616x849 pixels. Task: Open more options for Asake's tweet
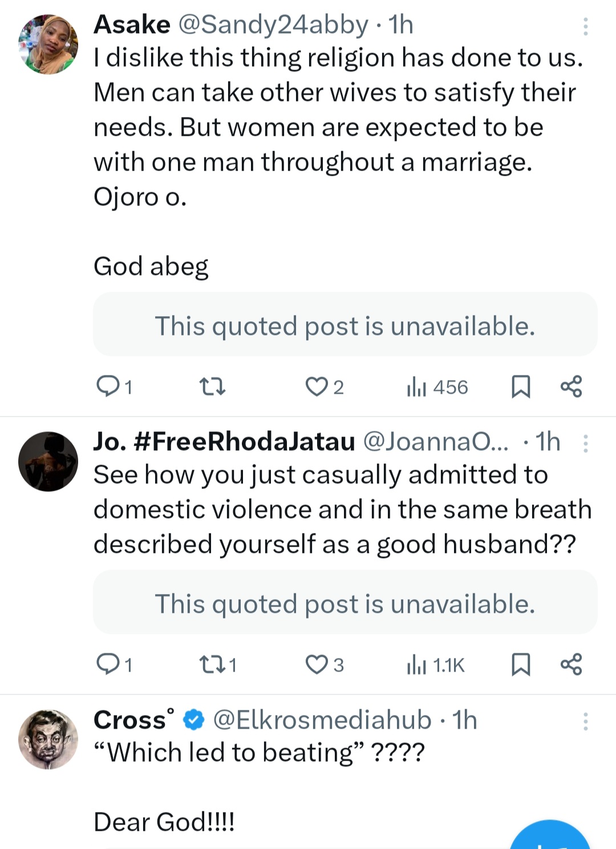point(585,26)
